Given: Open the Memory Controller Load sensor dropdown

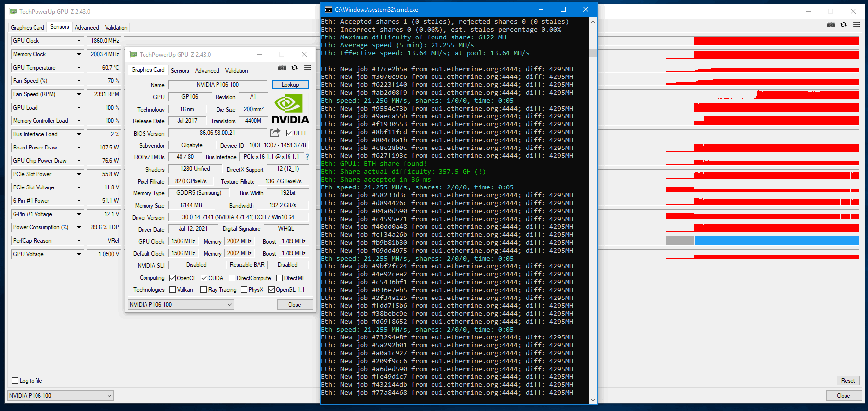Looking at the screenshot, I should pyautogui.click(x=78, y=121).
